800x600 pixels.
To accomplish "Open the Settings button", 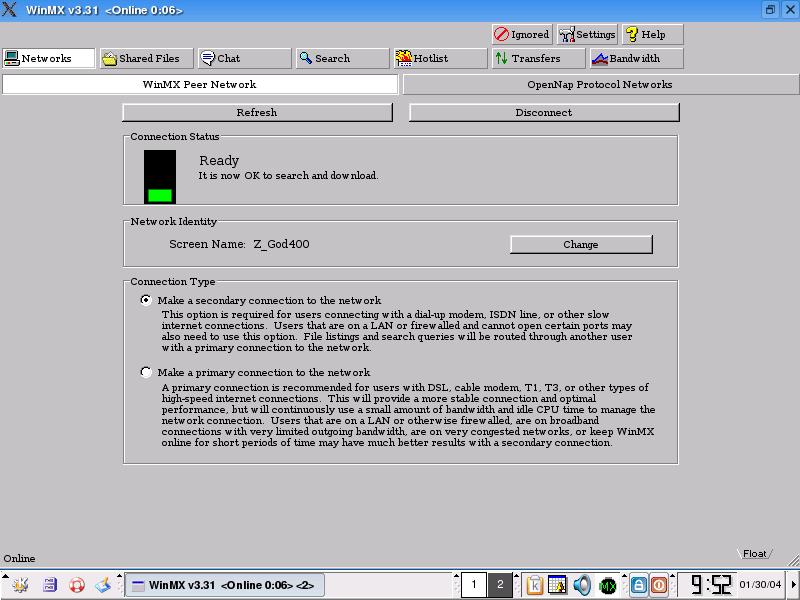I will [587, 34].
